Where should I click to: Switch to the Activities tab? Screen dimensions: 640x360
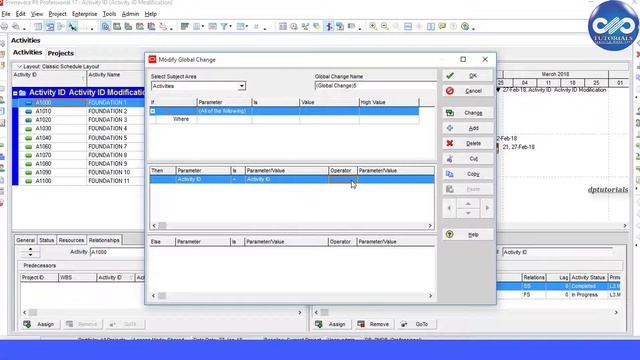[x=27, y=53]
